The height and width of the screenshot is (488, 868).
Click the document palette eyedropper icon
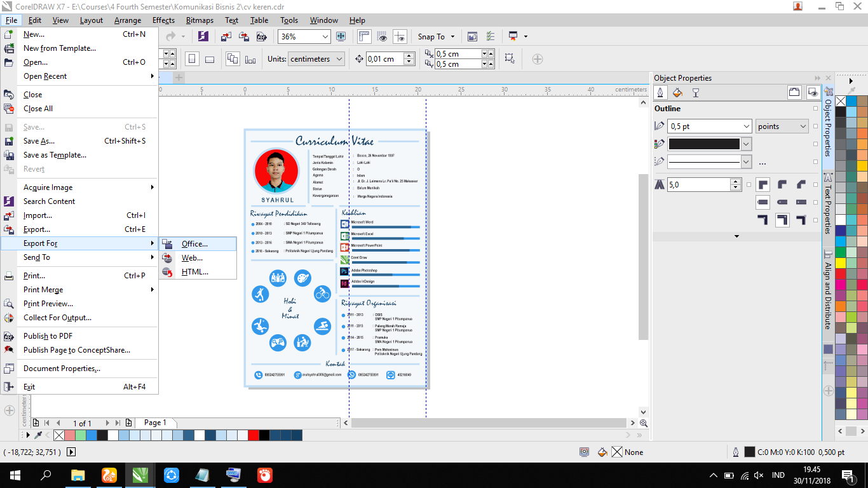coord(38,435)
